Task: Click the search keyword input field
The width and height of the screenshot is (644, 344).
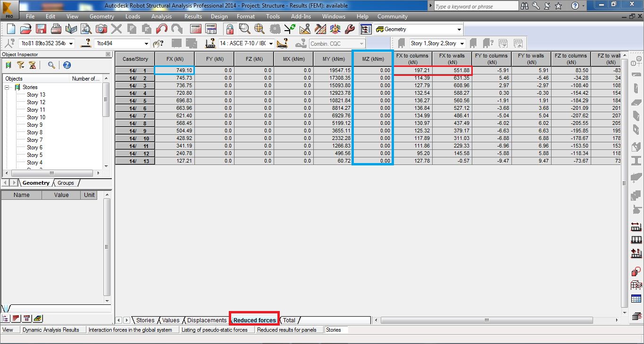Action: 476,6
